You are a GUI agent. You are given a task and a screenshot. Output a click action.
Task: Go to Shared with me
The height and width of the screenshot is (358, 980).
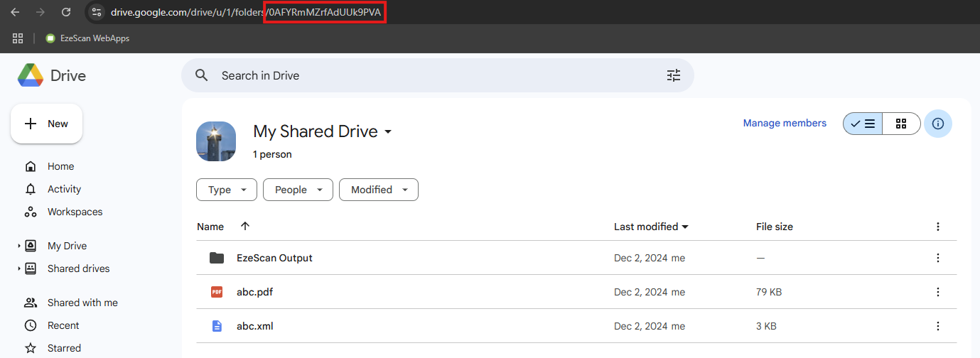click(x=82, y=303)
